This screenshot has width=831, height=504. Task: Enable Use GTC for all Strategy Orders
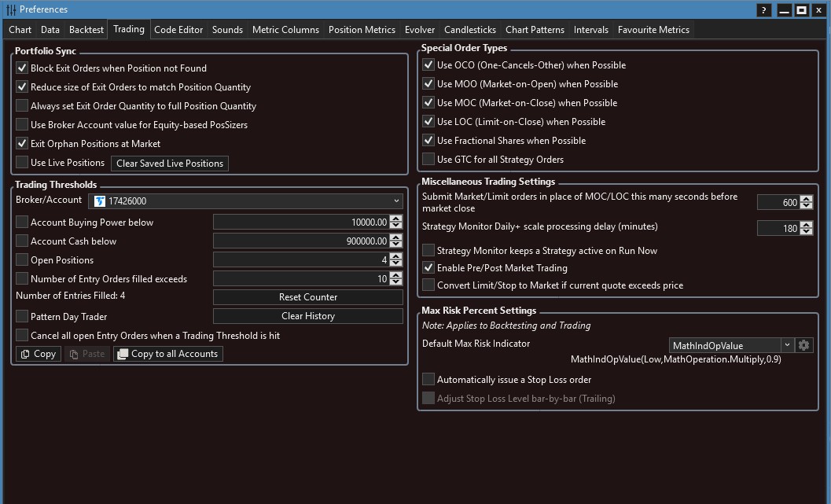[428, 160]
